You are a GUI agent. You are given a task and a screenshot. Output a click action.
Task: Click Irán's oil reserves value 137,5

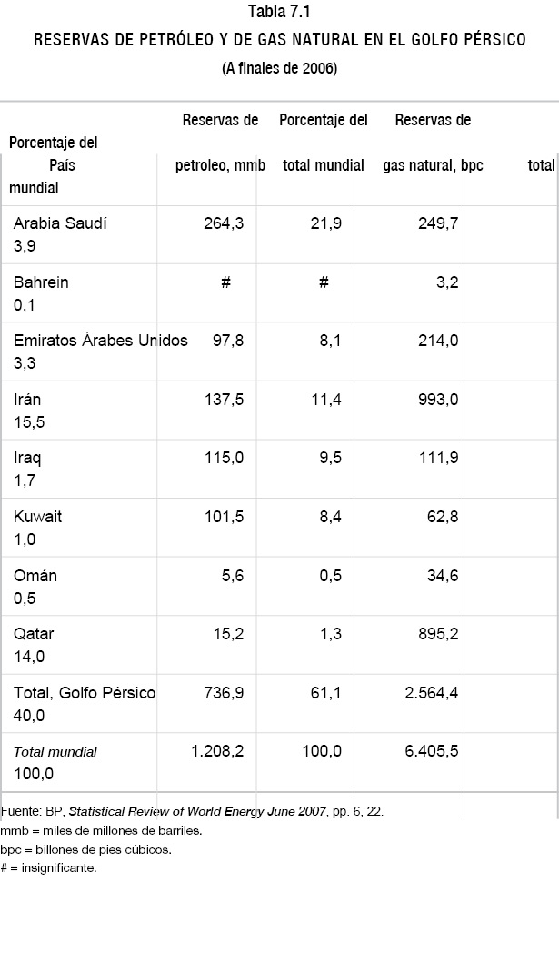pyautogui.click(x=225, y=400)
